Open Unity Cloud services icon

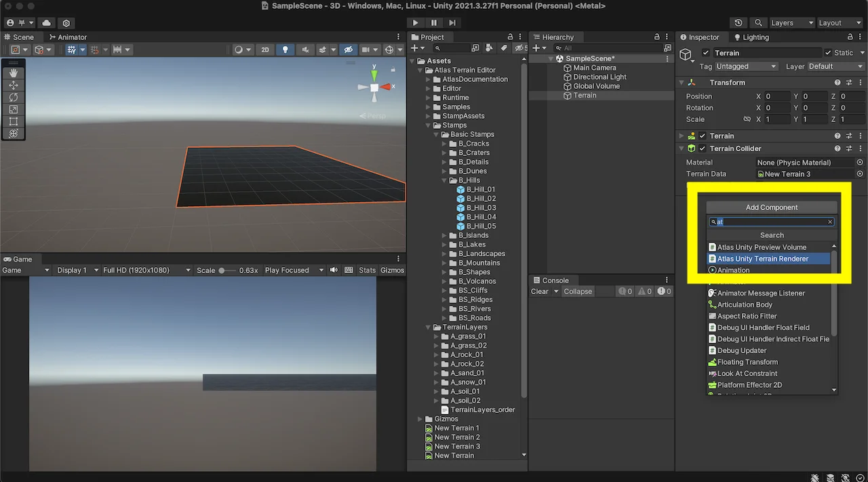pos(46,23)
